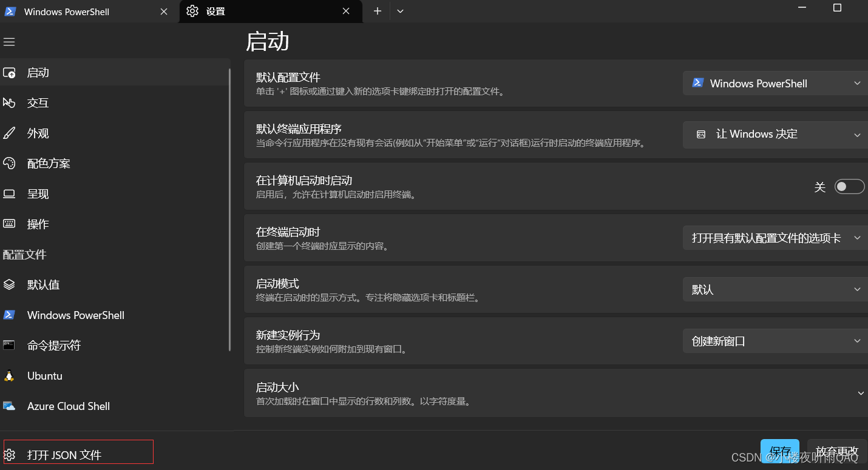Click the 默认值 layers icon
This screenshot has height=470, width=868.
[9, 285]
